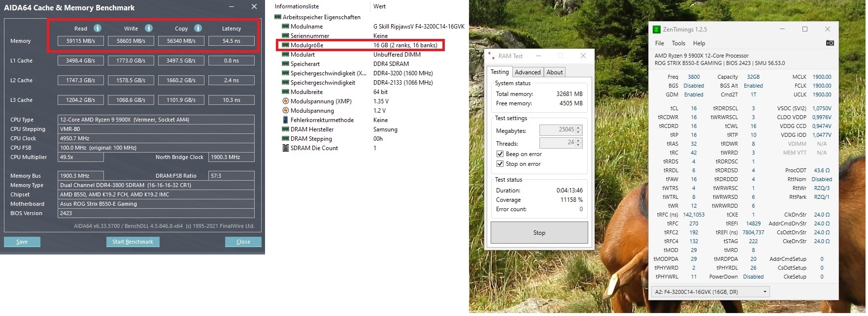868x316 pixels.
Task: Click the CPU Clock field 4950.7 MHz
Action: click(x=156, y=138)
